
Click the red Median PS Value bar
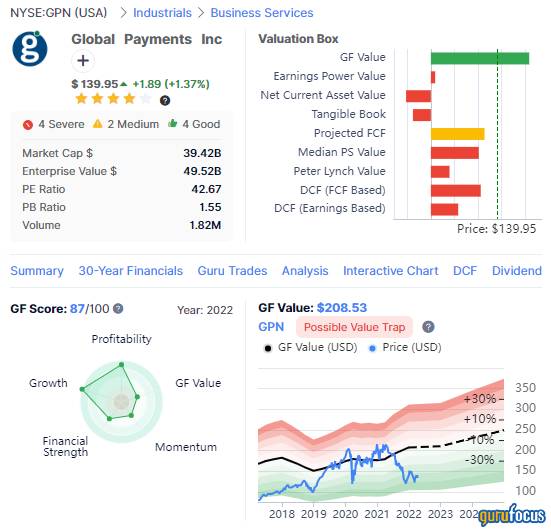(455, 153)
